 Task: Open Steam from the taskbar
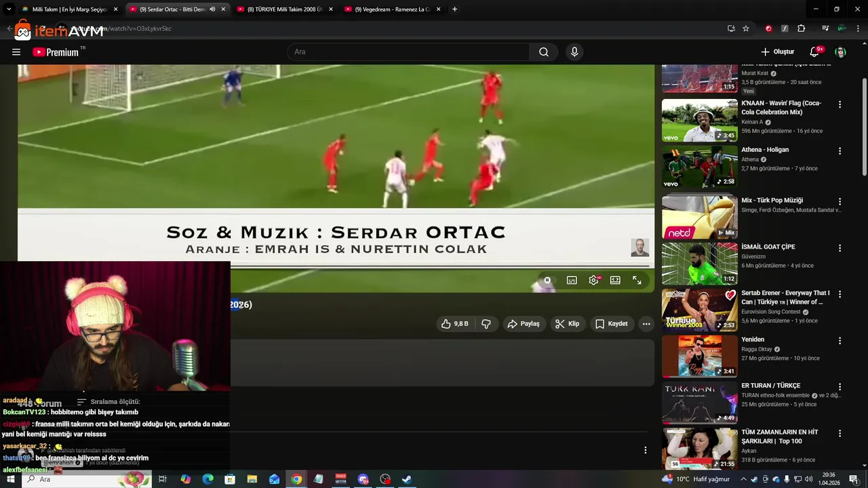click(407, 479)
